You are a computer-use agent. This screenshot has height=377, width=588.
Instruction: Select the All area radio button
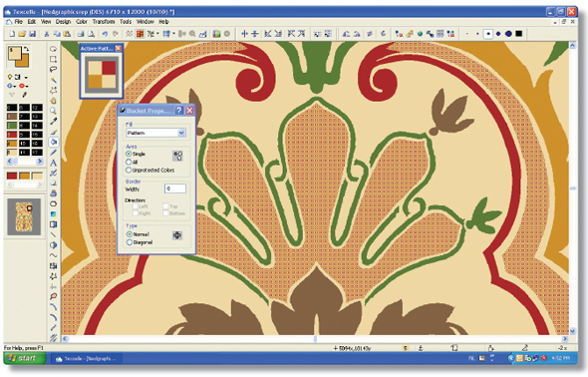coord(129,162)
